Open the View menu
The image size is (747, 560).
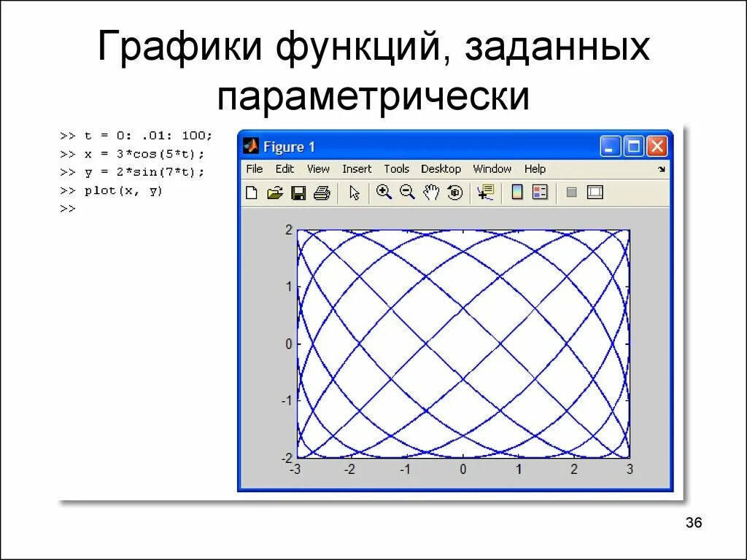point(318,169)
